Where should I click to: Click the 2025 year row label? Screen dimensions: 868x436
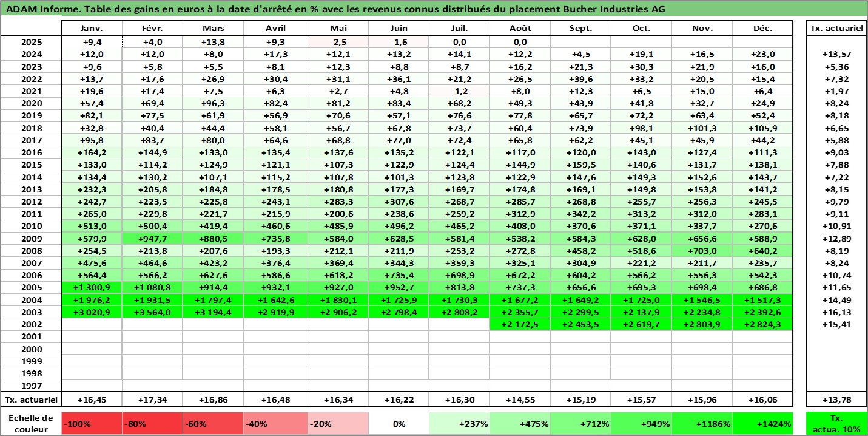[31, 42]
